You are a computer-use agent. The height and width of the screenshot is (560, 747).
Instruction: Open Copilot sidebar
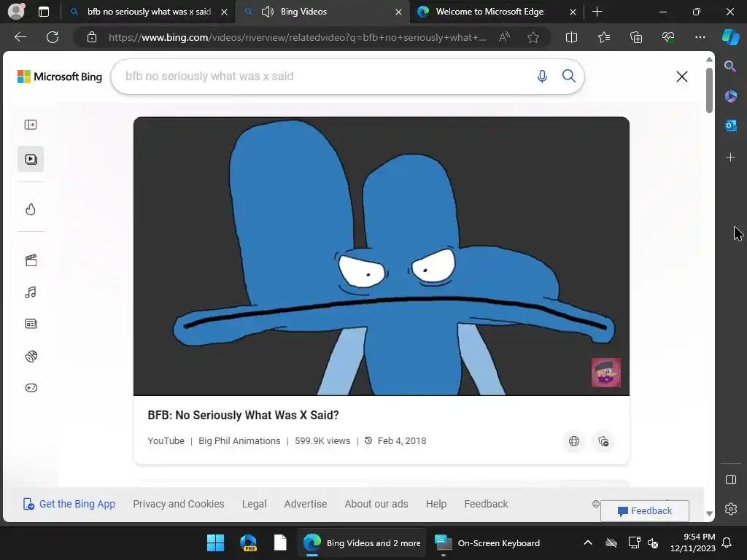click(730, 37)
